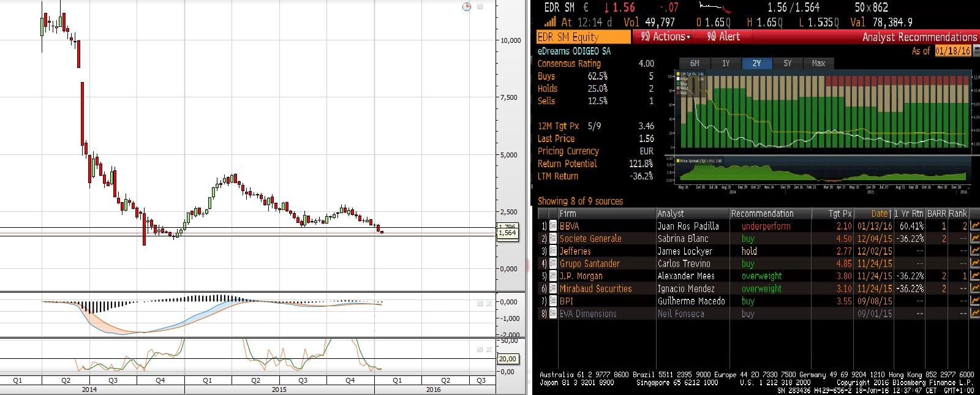Select the Max chart period tab
The height and width of the screenshot is (395, 980).
click(x=818, y=63)
